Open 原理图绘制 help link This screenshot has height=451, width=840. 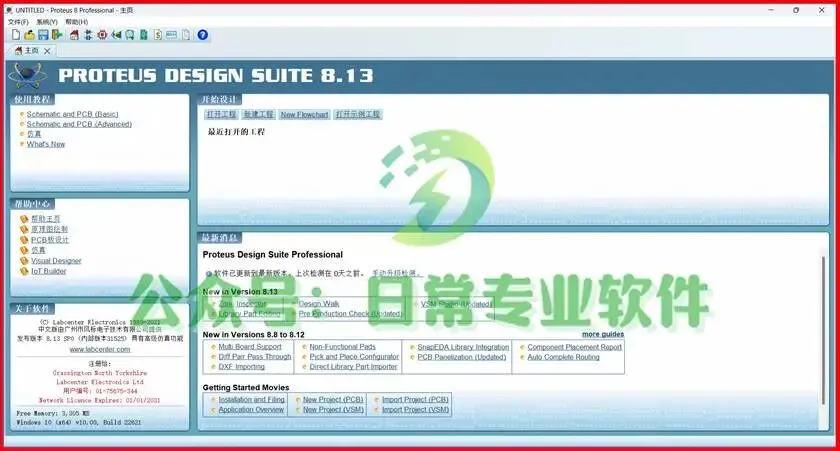(x=49, y=229)
